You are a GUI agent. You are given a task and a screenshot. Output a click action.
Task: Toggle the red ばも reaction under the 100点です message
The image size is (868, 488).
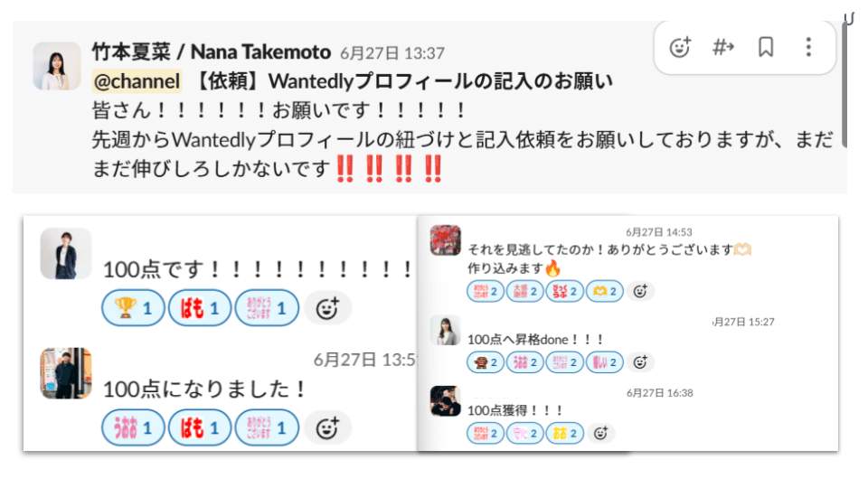200,308
